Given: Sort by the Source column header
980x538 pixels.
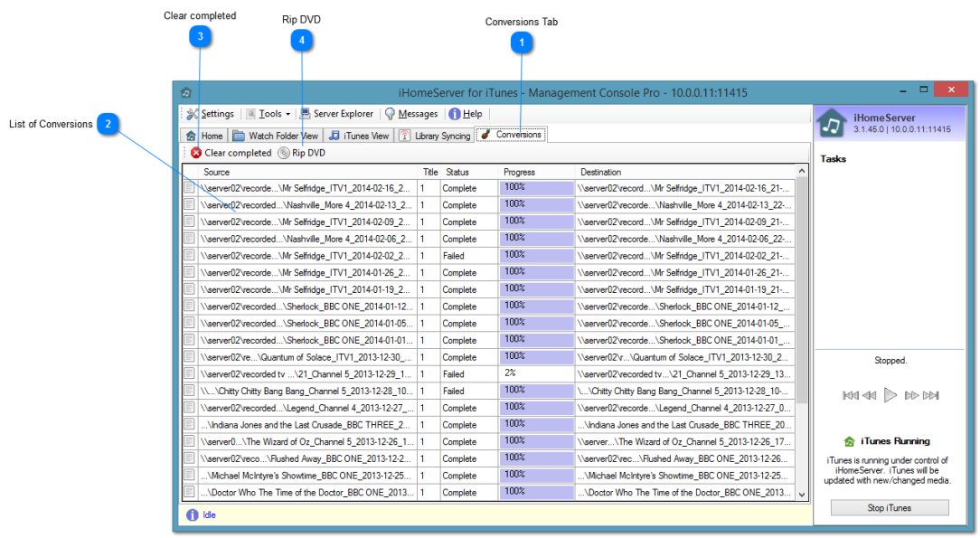Looking at the screenshot, I should point(307,172).
